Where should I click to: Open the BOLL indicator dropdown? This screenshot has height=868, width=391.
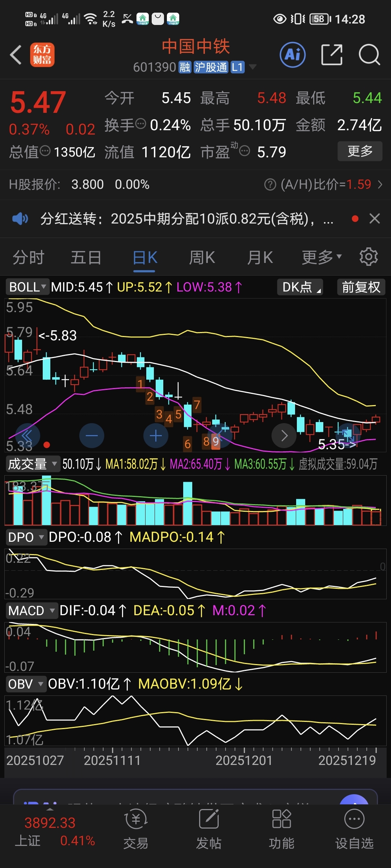point(27,287)
